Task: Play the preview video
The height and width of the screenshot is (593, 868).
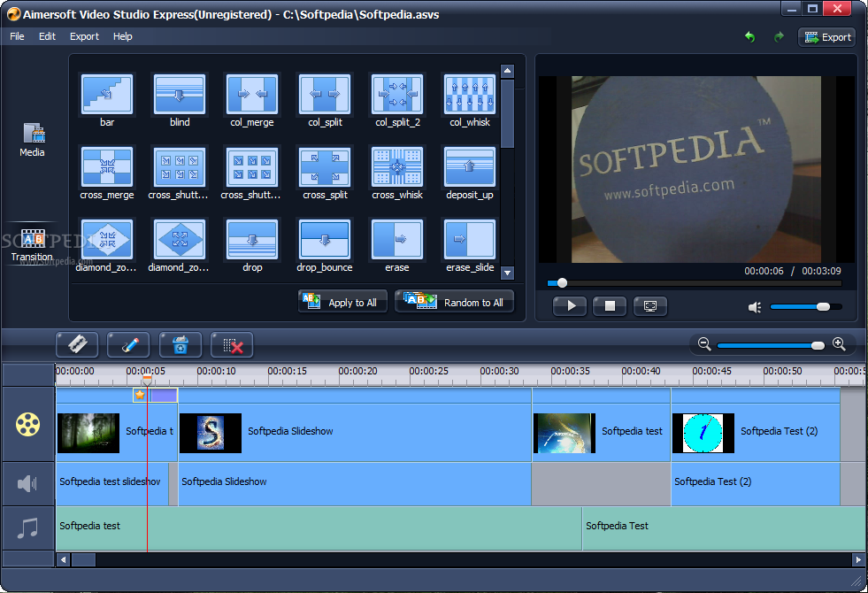Action: (x=570, y=305)
